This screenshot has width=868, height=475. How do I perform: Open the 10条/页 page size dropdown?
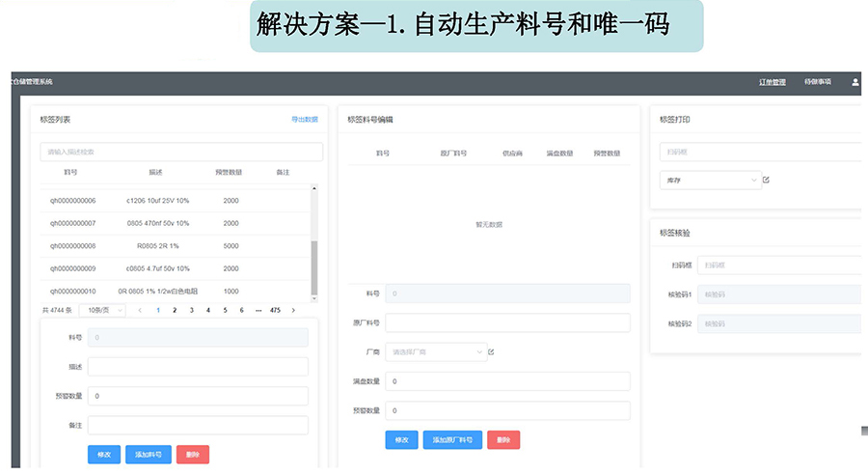tap(101, 310)
